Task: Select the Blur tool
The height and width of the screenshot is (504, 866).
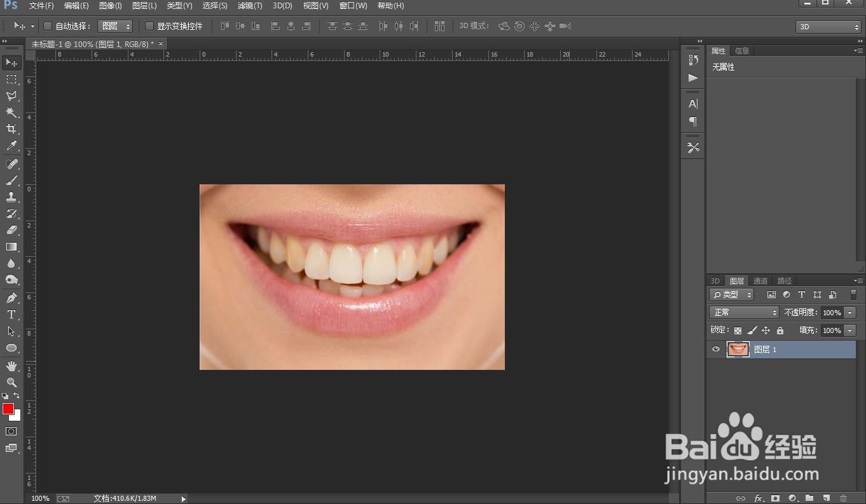Action: click(11, 263)
